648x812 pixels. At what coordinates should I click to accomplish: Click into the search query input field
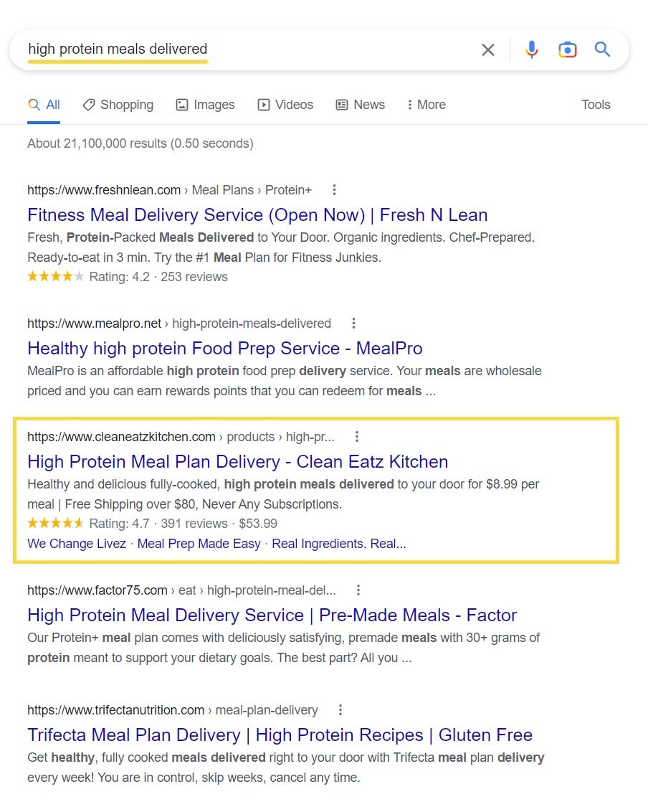click(x=251, y=49)
